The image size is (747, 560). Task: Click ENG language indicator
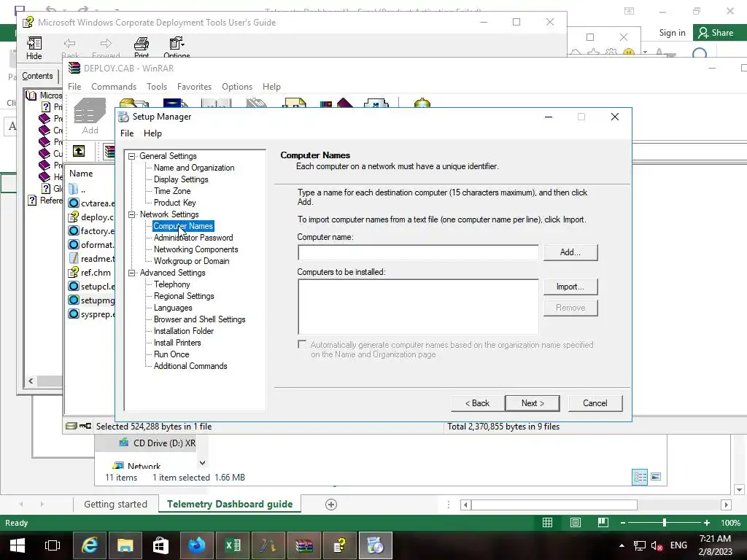click(678, 545)
